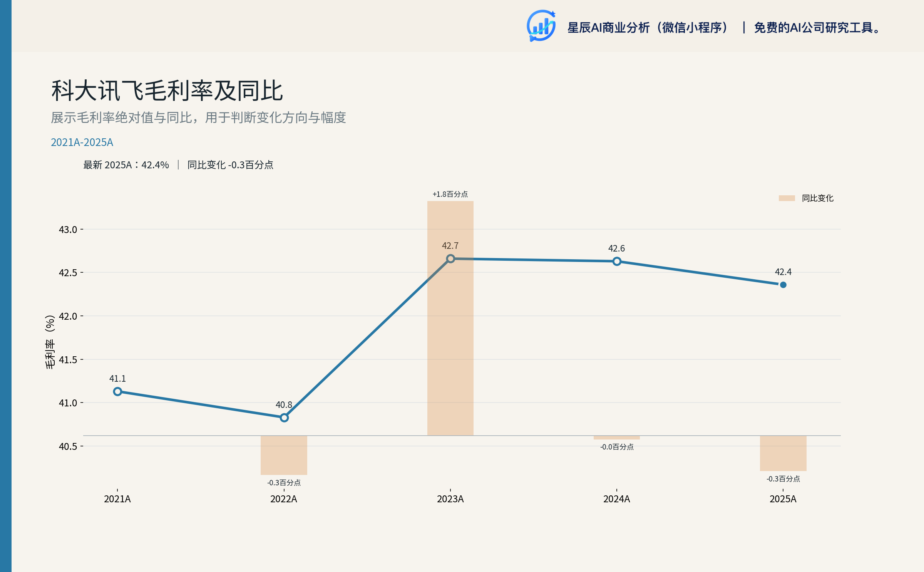
Task: Click the 同比变化 -0.3百分点 summary text
Action: click(230, 165)
